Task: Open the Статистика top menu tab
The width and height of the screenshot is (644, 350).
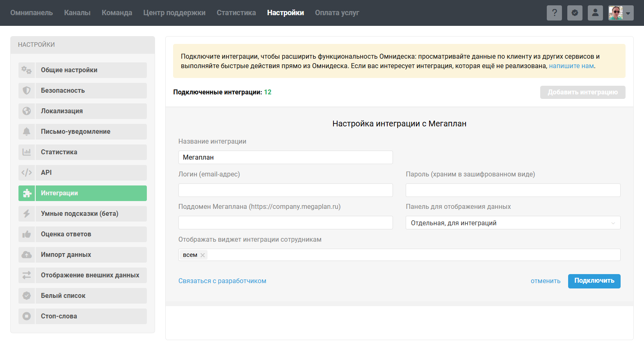Action: [x=236, y=13]
